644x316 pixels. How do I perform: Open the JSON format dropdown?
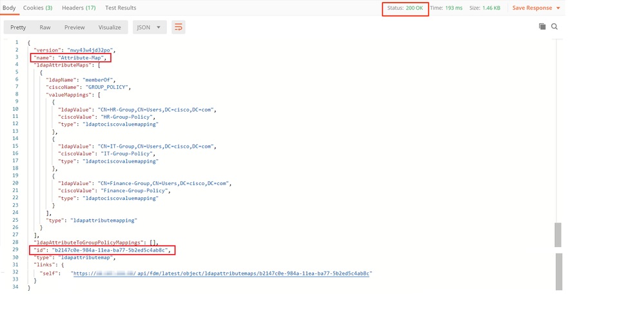tap(150, 28)
